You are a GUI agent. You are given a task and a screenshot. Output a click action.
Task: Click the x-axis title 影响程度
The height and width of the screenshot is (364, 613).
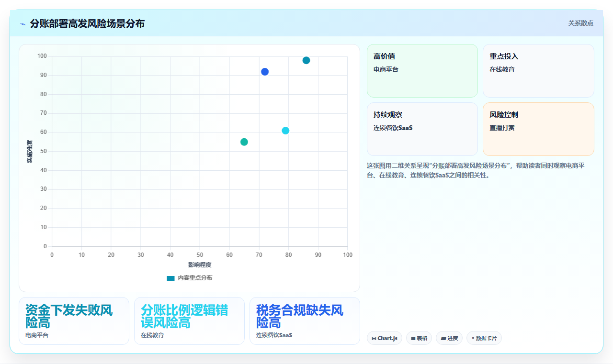200,265
